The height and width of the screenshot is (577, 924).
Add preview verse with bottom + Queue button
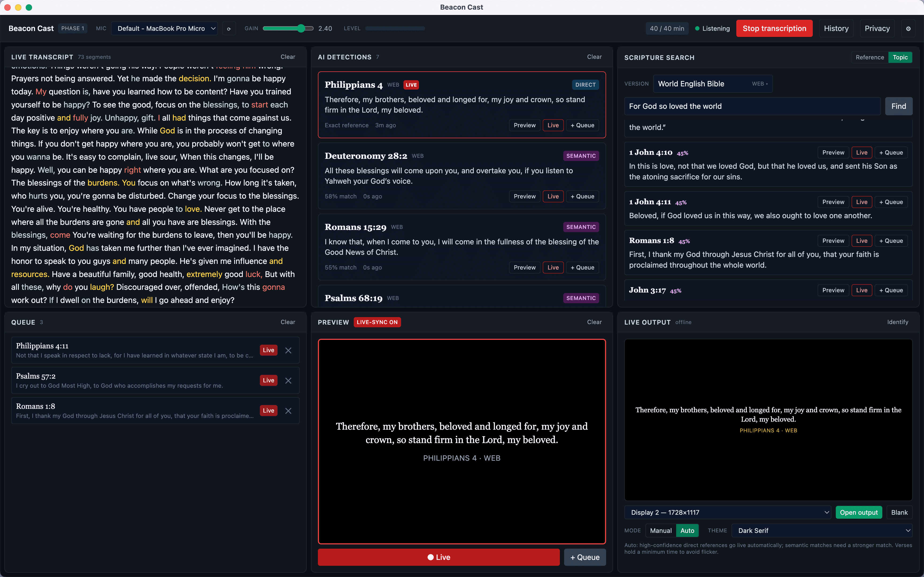point(584,557)
